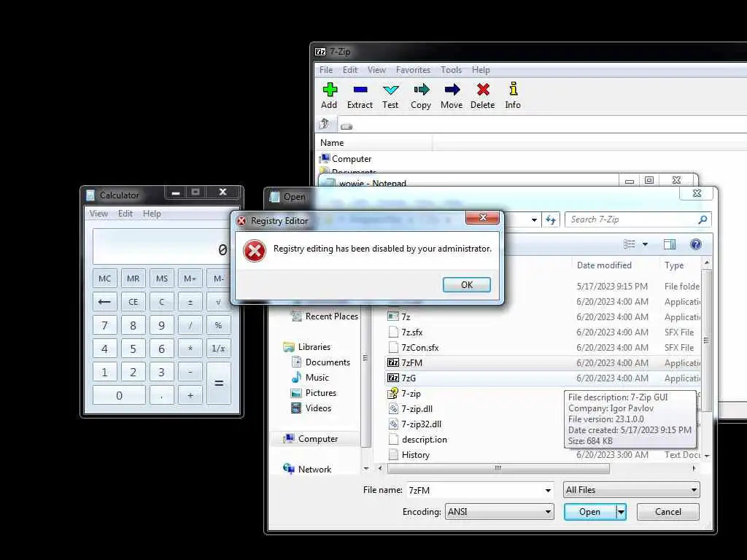Open the Help menu in Calculator

[152, 214]
